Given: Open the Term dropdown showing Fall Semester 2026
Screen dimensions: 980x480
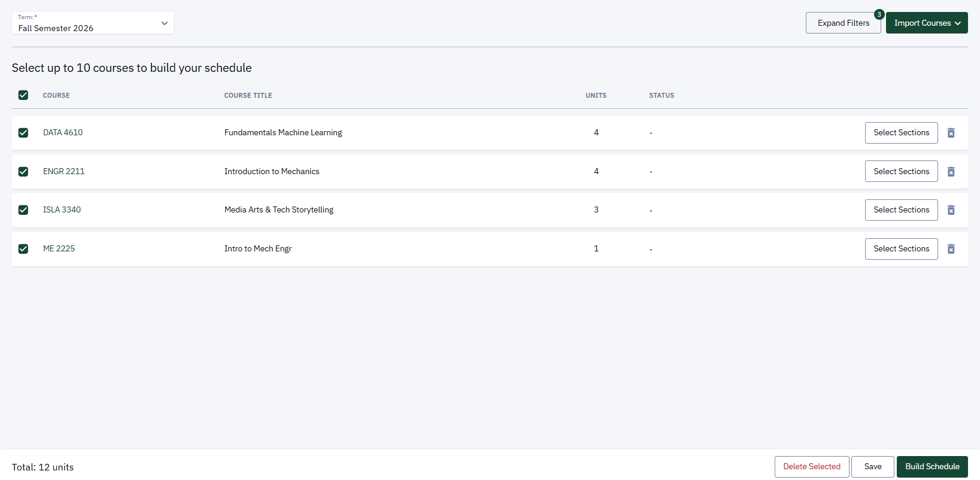Looking at the screenshot, I should (x=93, y=23).
